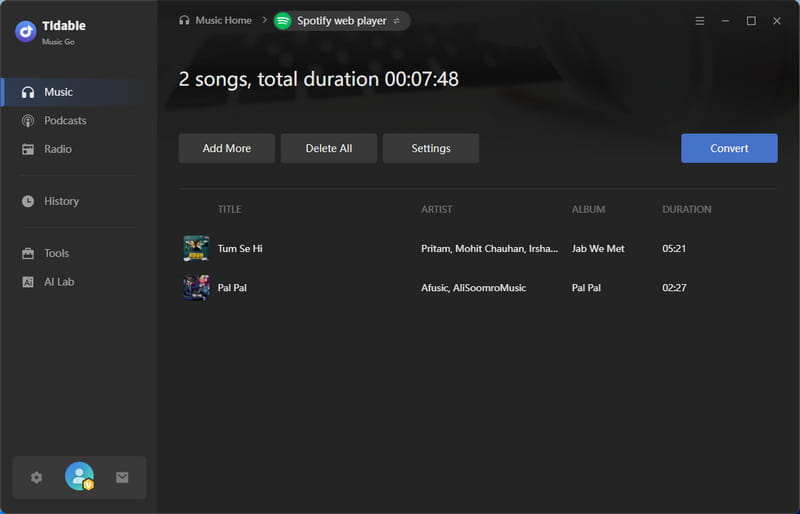The height and width of the screenshot is (514, 800).
Task: Close the Tidable window
Action: click(777, 21)
